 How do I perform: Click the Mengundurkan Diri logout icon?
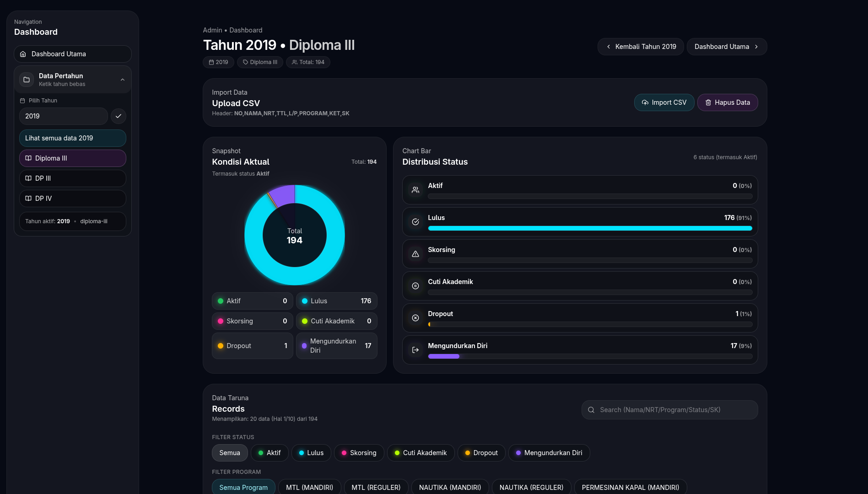[x=415, y=350]
